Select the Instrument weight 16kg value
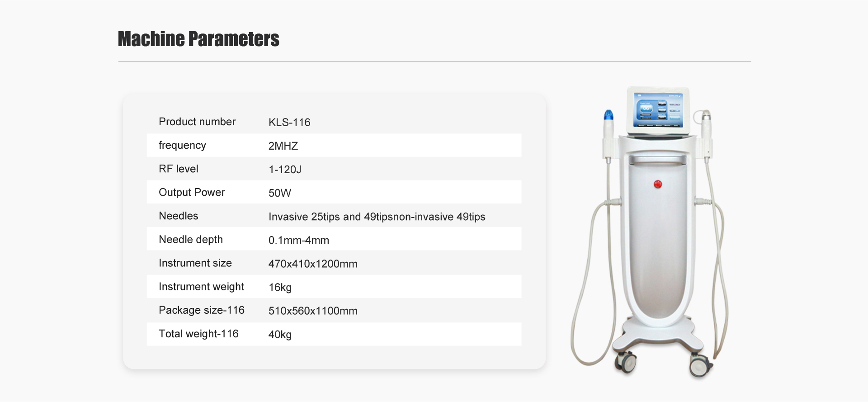This screenshot has width=868, height=402. click(280, 288)
